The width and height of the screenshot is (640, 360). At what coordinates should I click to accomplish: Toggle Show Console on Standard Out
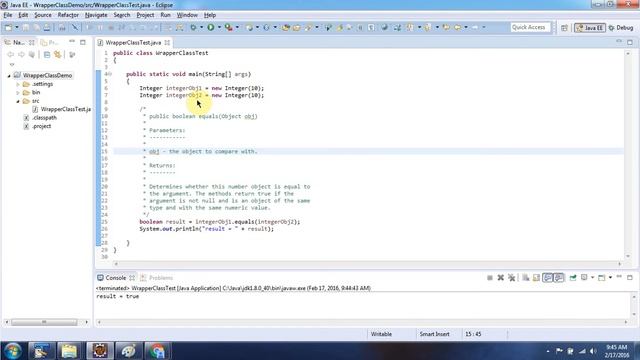pos(547,278)
